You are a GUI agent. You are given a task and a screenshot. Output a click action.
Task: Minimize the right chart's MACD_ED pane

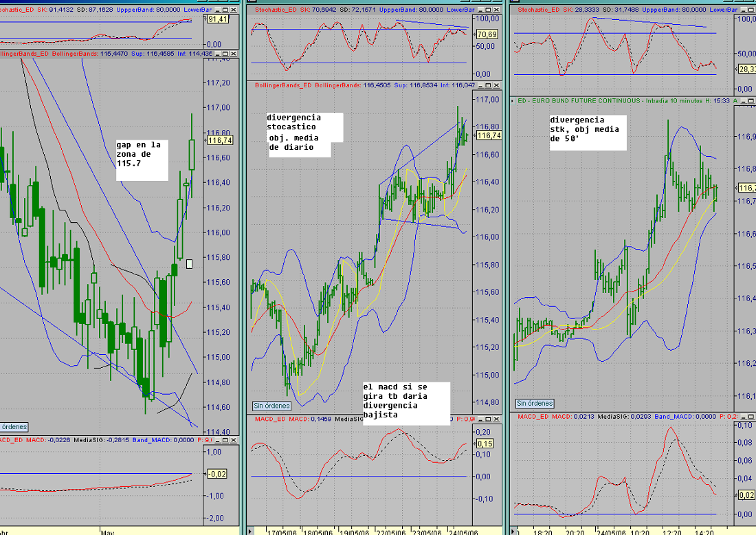tap(743, 416)
